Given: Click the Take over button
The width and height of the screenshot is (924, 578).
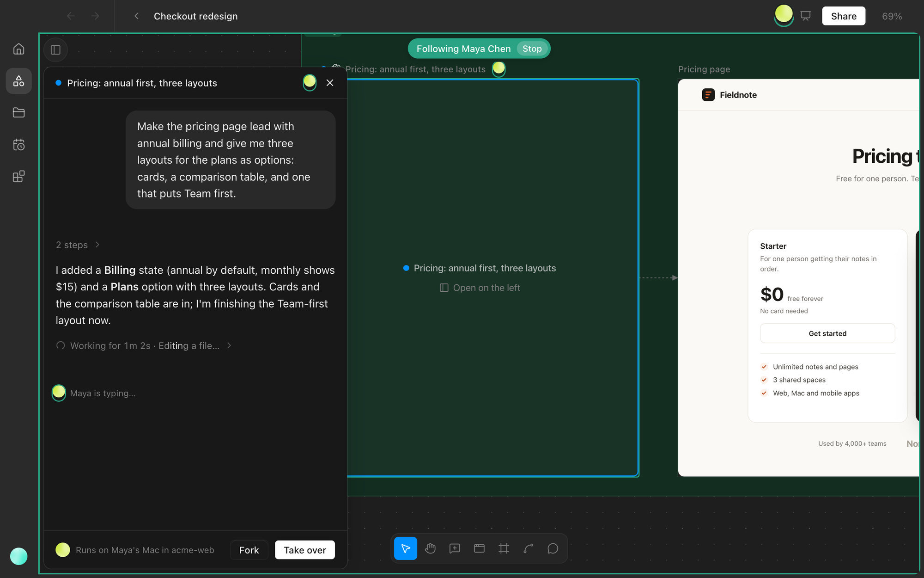Looking at the screenshot, I should (x=305, y=550).
